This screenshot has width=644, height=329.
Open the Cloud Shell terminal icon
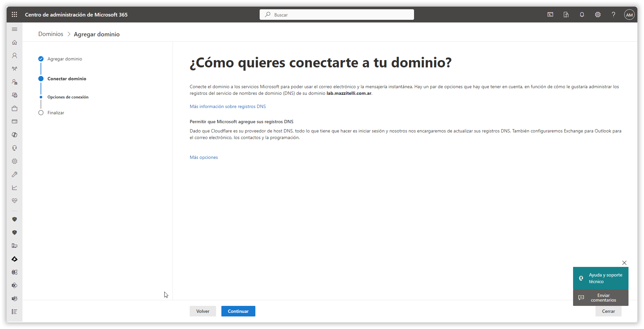point(550,15)
